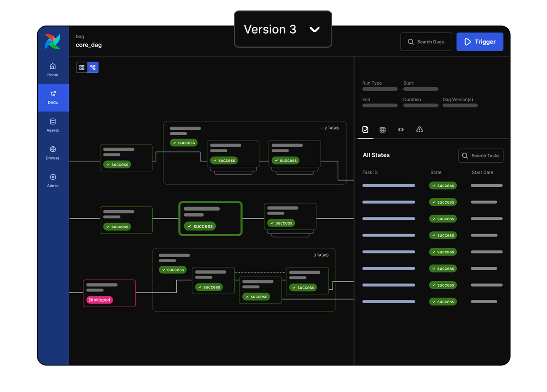This screenshot has width=547, height=392.
Task: Click the Trigger button
Action: pos(480,41)
